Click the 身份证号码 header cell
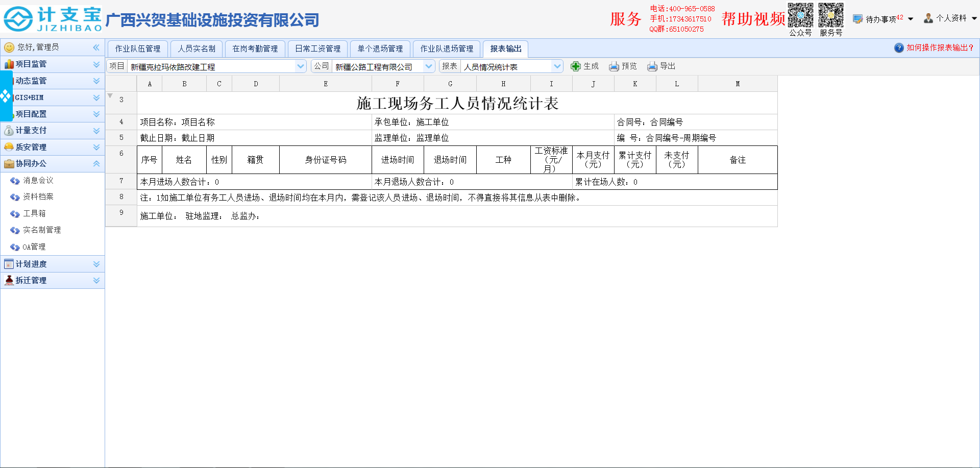This screenshot has width=980, height=468. point(326,160)
